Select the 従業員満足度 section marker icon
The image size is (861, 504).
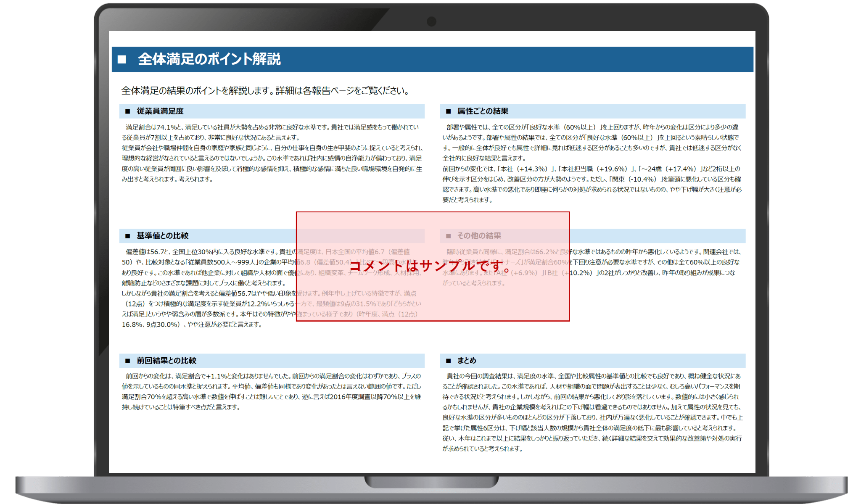tap(128, 111)
